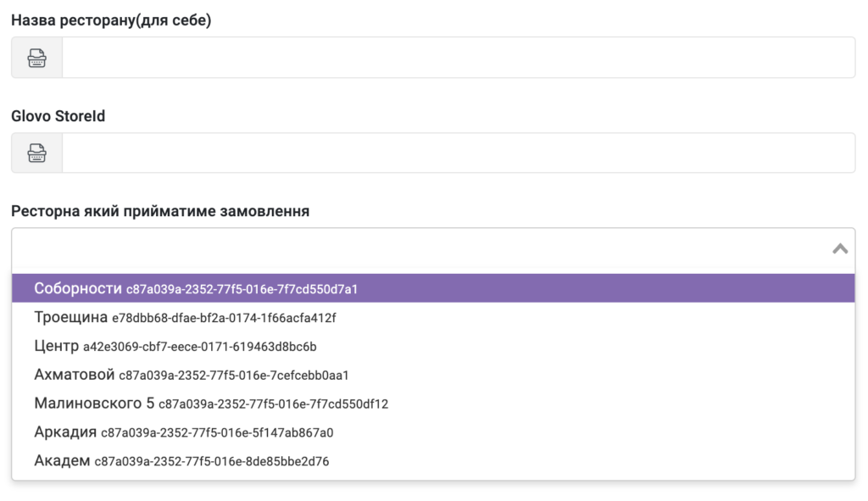Click the ID ending in 1f66acfa412f
868x501 pixels.
coord(224,318)
